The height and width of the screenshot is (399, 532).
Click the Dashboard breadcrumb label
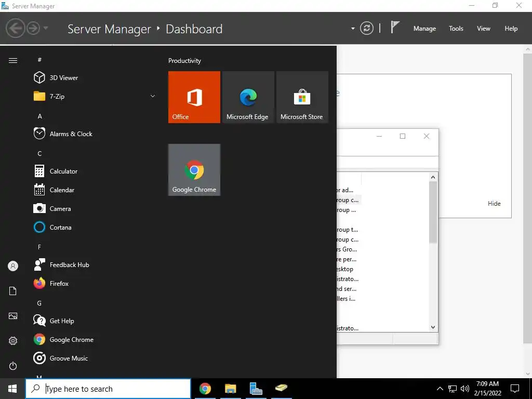pos(194,29)
